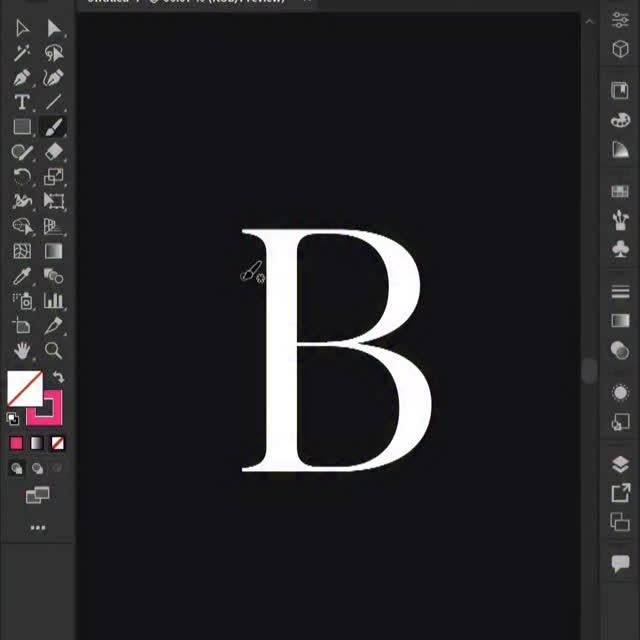Open the Comments panel
640x640 pixels.
click(x=619, y=564)
